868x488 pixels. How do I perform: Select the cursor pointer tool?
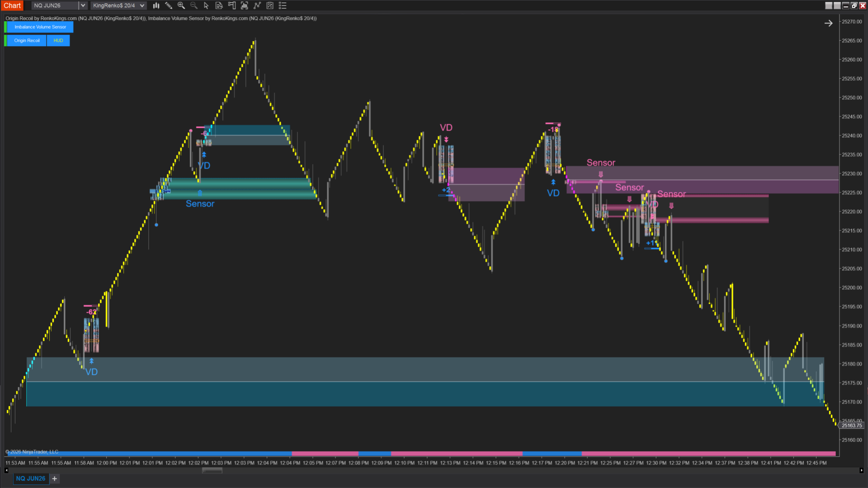pyautogui.click(x=206, y=5)
